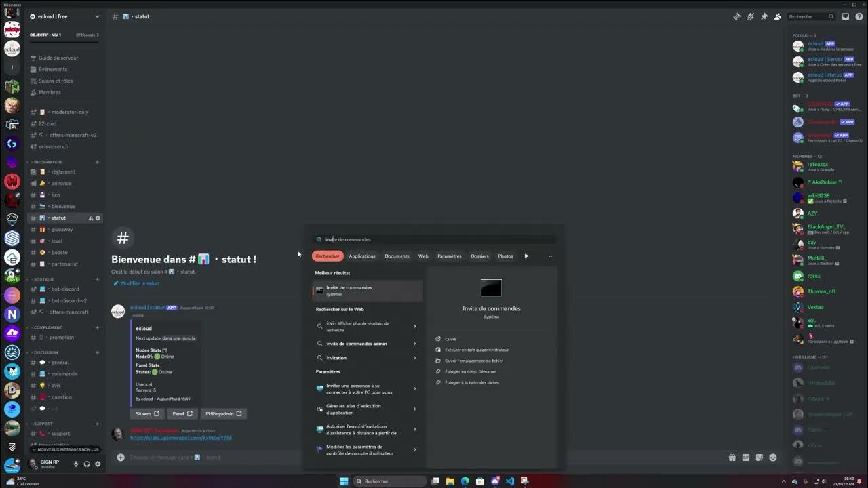Open Visual Studio Code on taskbar
This screenshot has height=488, width=868.
510,481
